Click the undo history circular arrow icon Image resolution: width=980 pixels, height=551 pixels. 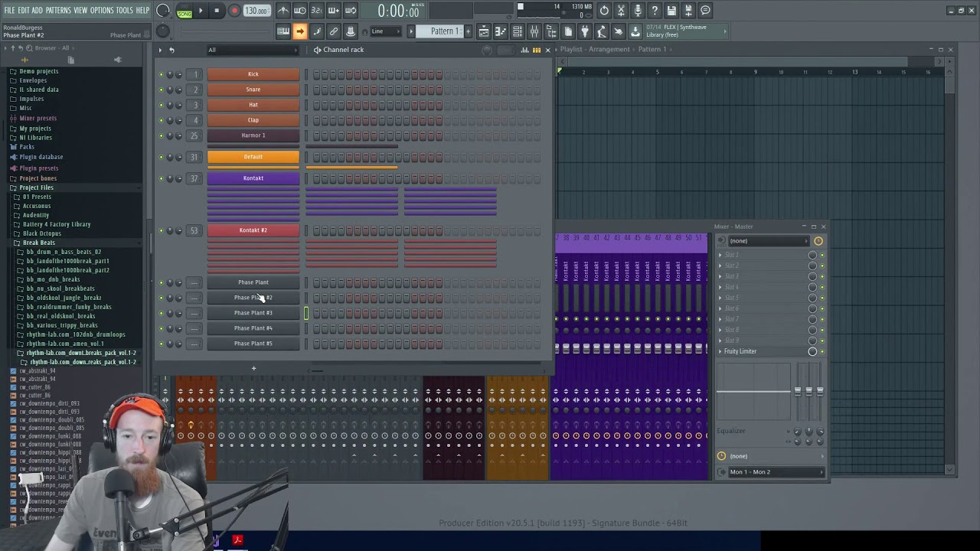pos(604,11)
